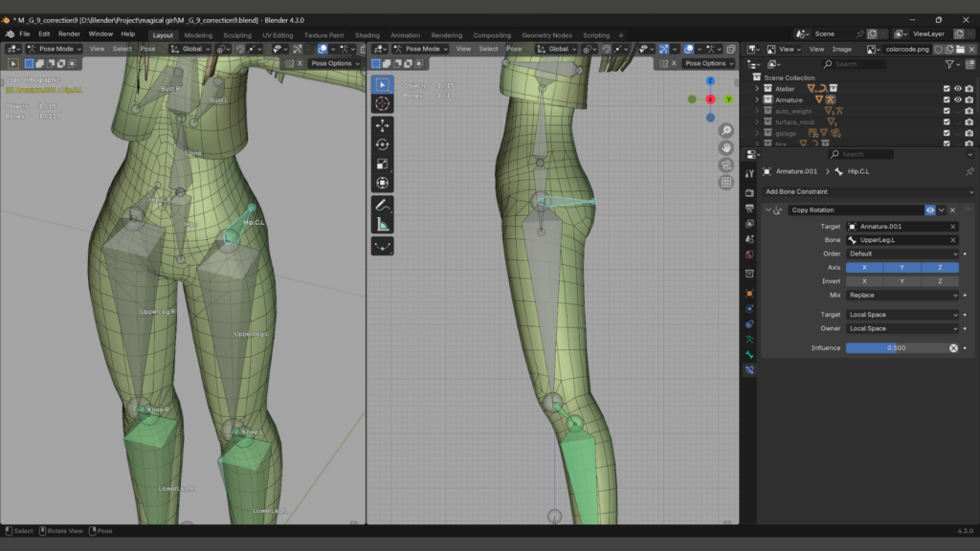Select the Move tool in viewport toolbar
Image resolution: width=980 pixels, height=551 pixels.
click(x=382, y=125)
